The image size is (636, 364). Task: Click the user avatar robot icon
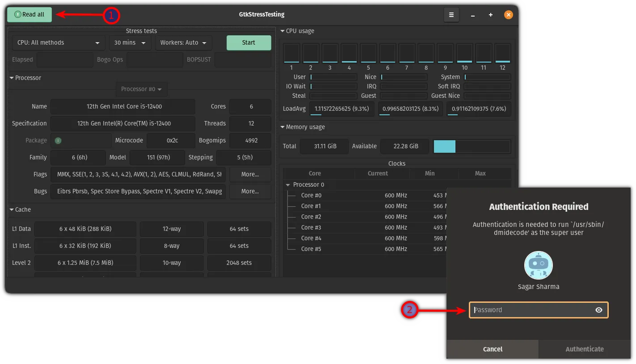pos(538,265)
